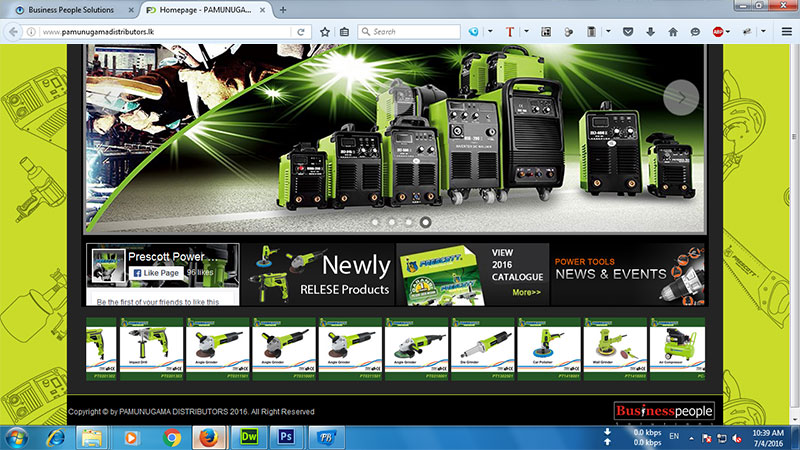Go back with the browser back arrow
800x450 pixels.
tap(13, 32)
